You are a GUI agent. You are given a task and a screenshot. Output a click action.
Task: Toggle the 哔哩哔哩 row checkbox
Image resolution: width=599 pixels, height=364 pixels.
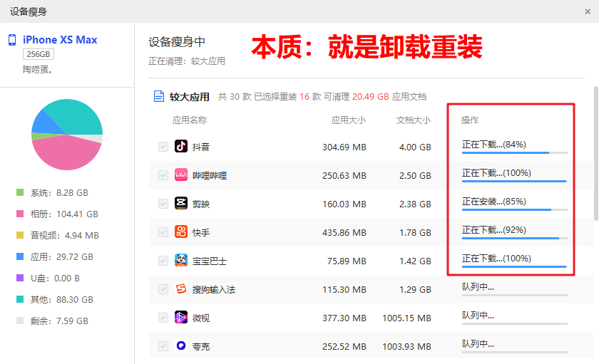(163, 175)
